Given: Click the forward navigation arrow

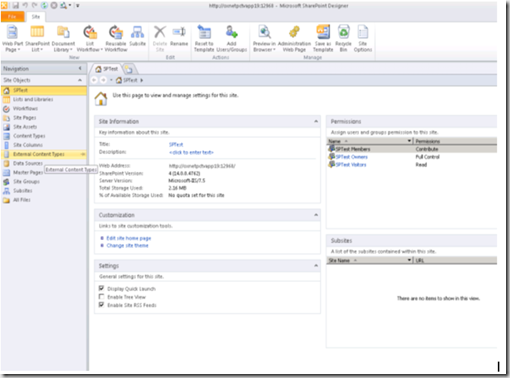Looking at the screenshot, I should [103, 80].
